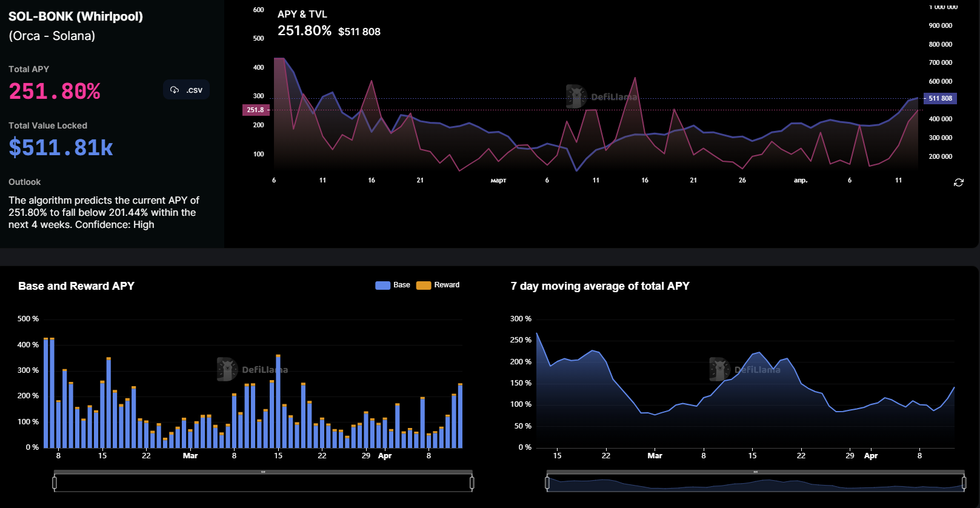This screenshot has height=508, width=980.
Task: Click the 7 day moving average of total APY heading
Action: point(600,286)
